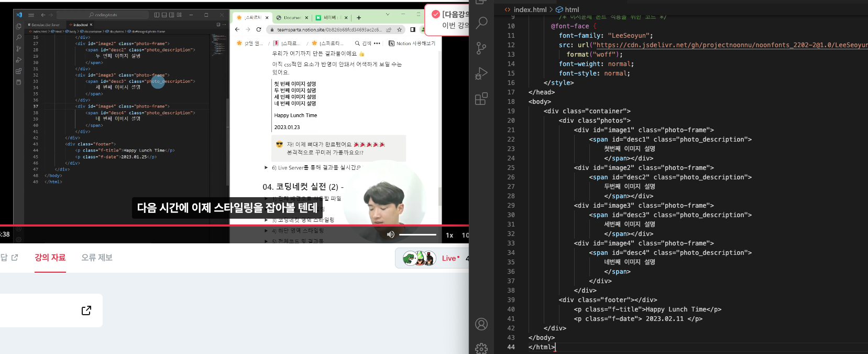This screenshot has width=868, height=354.
Task: Split the editor in the video's VS Code
Action: pos(218,25)
